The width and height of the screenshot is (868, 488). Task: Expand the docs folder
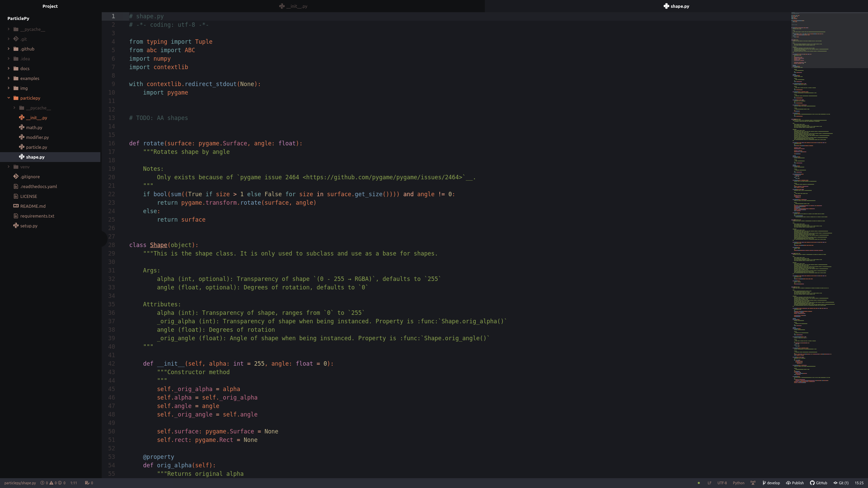[25, 68]
